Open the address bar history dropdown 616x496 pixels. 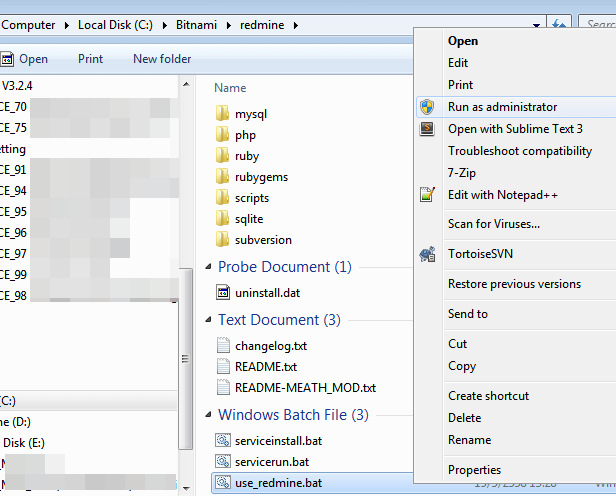538,25
